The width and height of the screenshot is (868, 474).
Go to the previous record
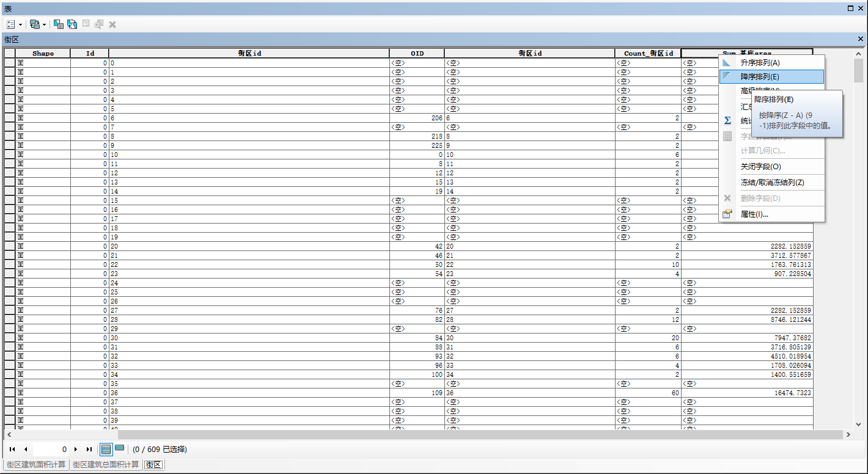(26, 450)
